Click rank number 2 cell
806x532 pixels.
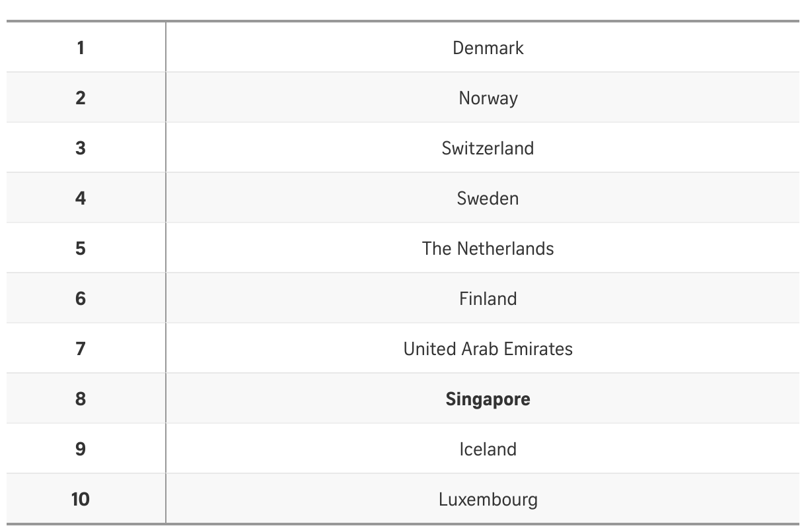click(x=81, y=98)
